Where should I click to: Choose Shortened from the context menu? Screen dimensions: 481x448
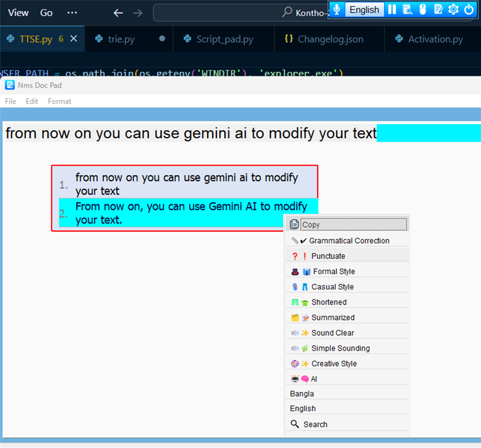pyautogui.click(x=348, y=302)
